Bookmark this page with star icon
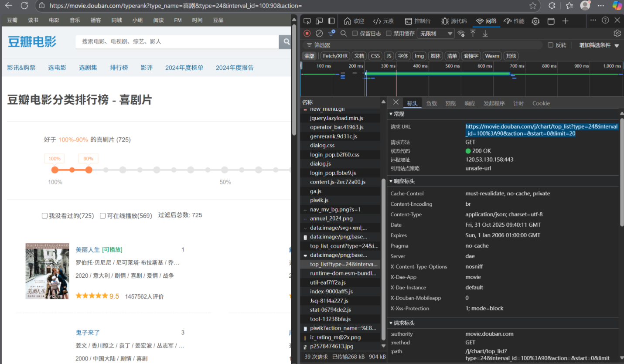This screenshot has width=624, height=364. coord(533,6)
